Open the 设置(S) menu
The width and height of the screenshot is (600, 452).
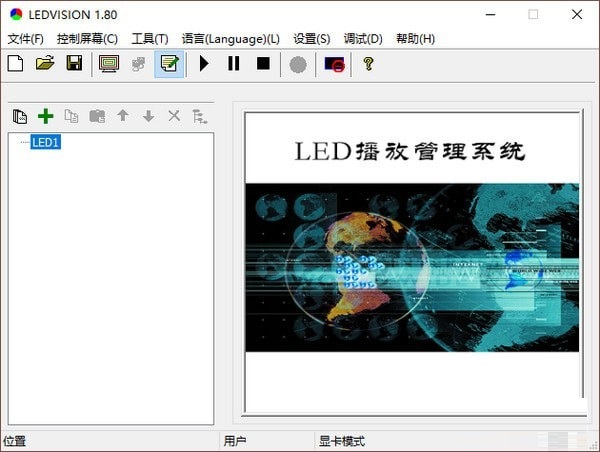[x=311, y=39]
